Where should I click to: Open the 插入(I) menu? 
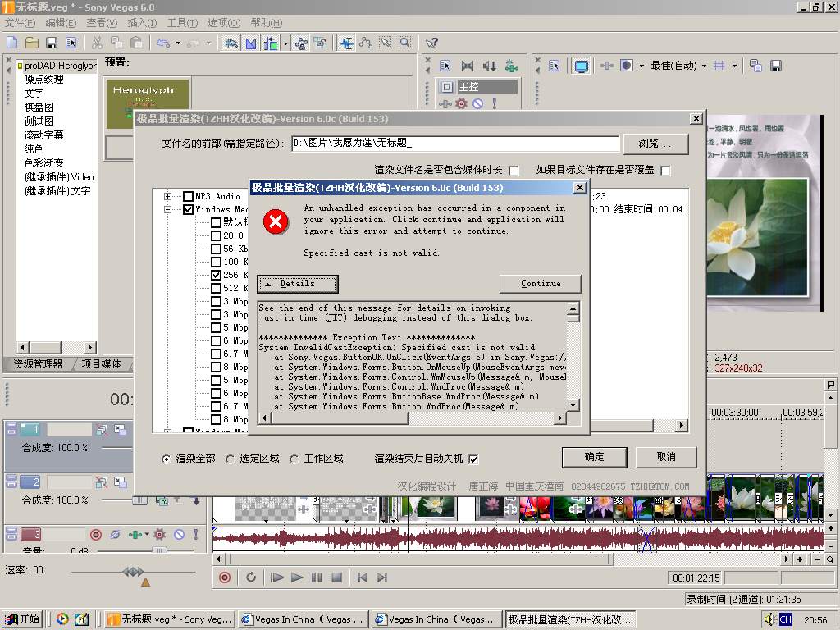(142, 22)
